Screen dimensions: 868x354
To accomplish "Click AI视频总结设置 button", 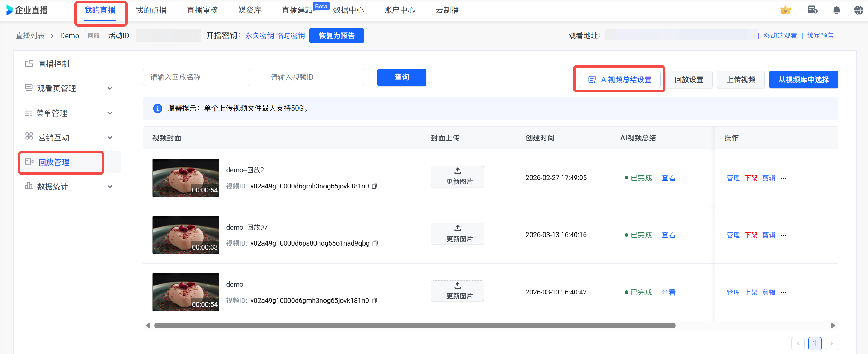I will 619,80.
